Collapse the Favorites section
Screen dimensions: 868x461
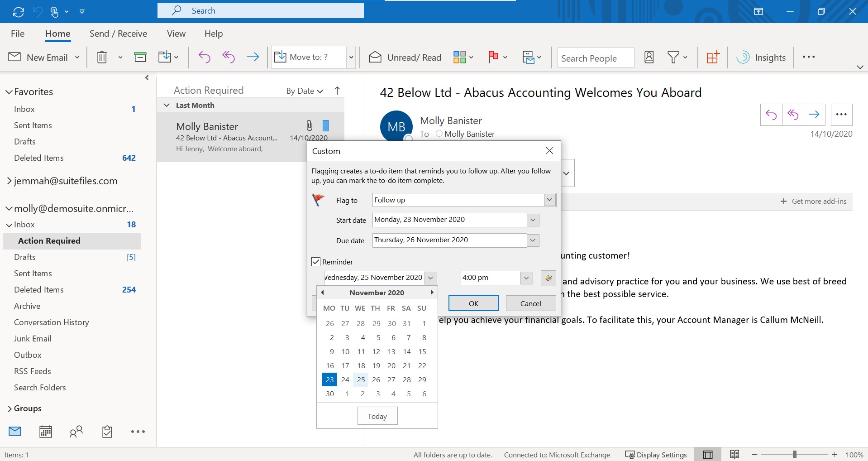pos(9,92)
